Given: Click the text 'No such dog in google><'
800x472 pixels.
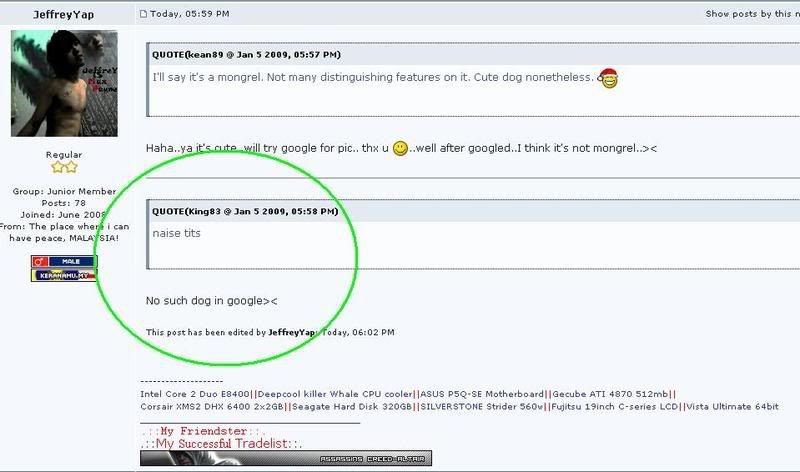Looking at the screenshot, I should [x=212, y=301].
